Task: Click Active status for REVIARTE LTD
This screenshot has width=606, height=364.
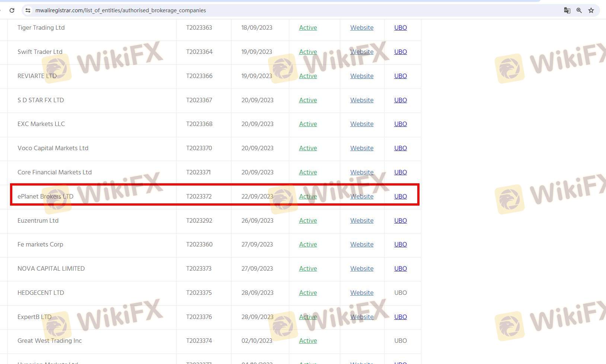Action: click(x=308, y=76)
